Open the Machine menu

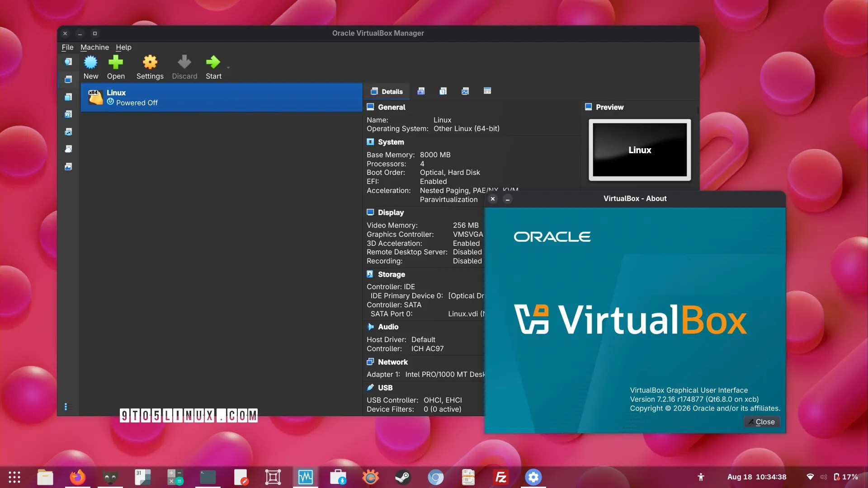pos(94,47)
